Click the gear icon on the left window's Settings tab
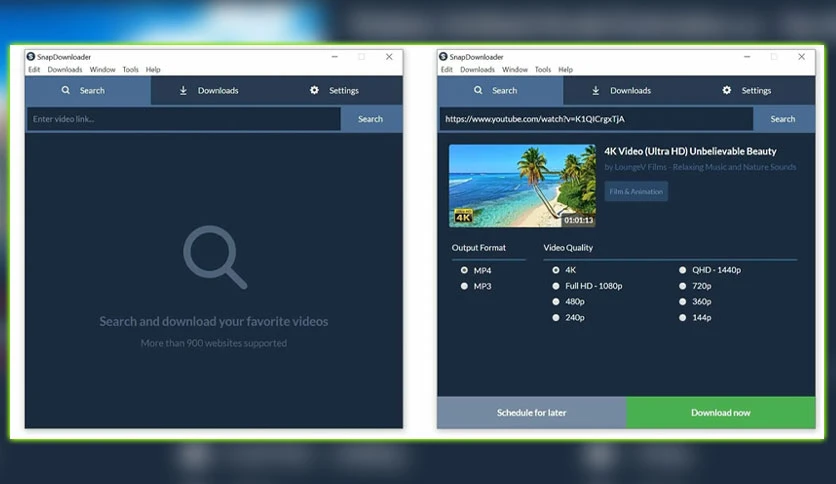Viewport: 836px width, 484px height. [x=315, y=90]
